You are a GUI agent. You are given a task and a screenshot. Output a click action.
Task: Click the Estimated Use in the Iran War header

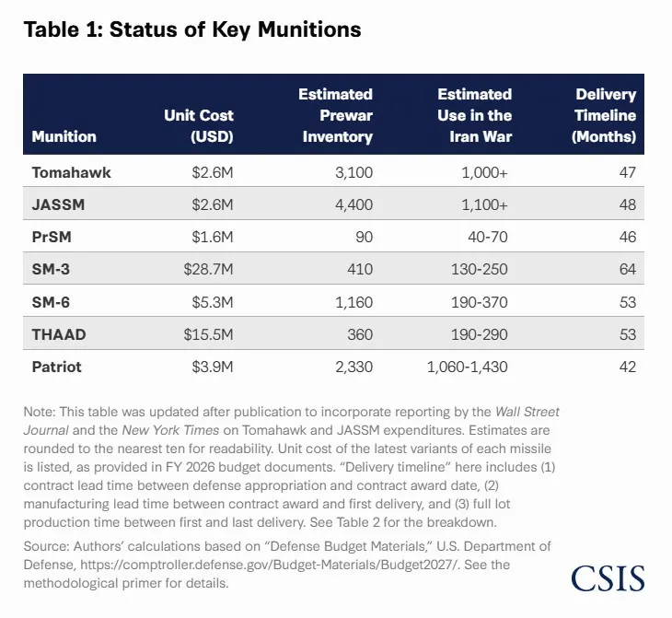click(474, 115)
